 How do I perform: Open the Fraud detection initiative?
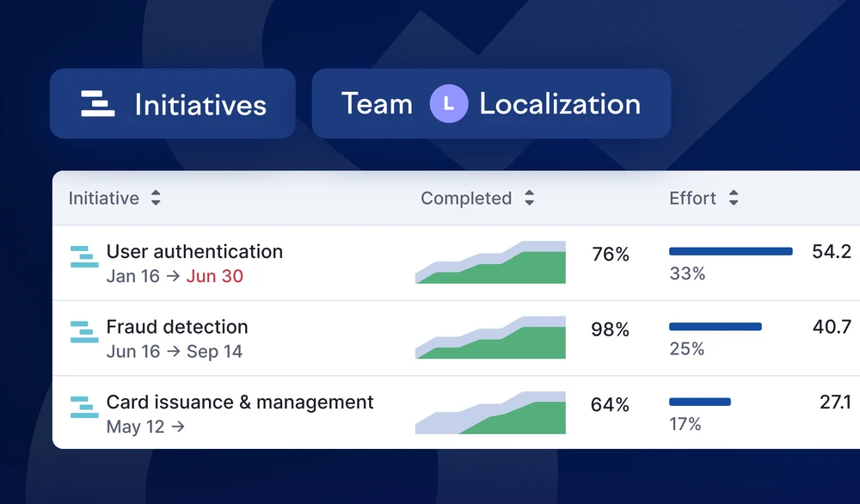pyautogui.click(x=177, y=327)
